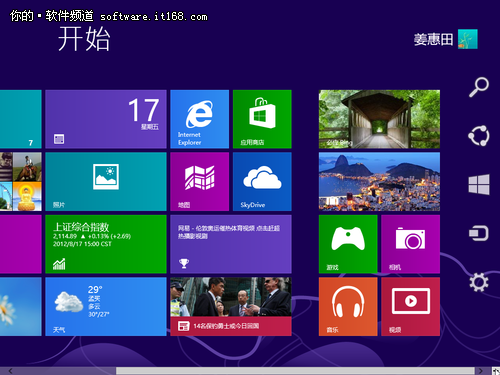This screenshot has height=375, width=500.
Task: Open the Camera tile
Action: (410, 244)
